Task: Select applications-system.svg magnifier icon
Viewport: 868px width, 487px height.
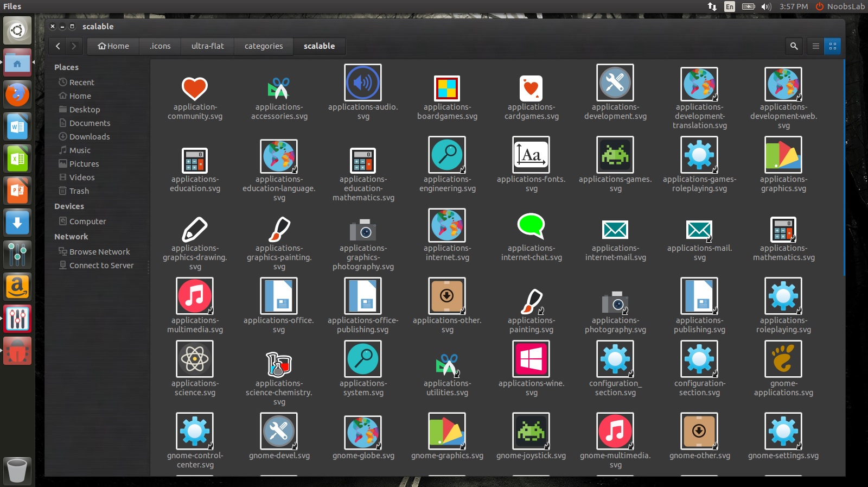Action: (x=363, y=359)
